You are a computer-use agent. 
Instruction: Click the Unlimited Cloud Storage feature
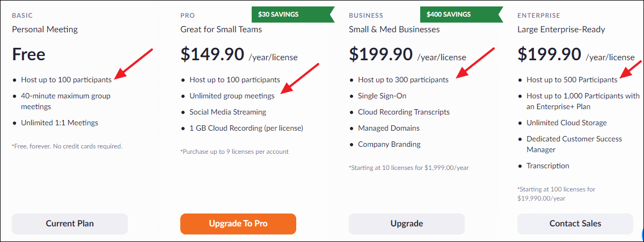[567, 123]
